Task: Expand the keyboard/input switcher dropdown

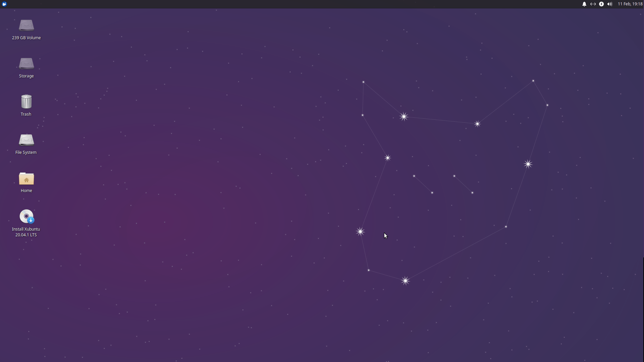Action: [593, 4]
